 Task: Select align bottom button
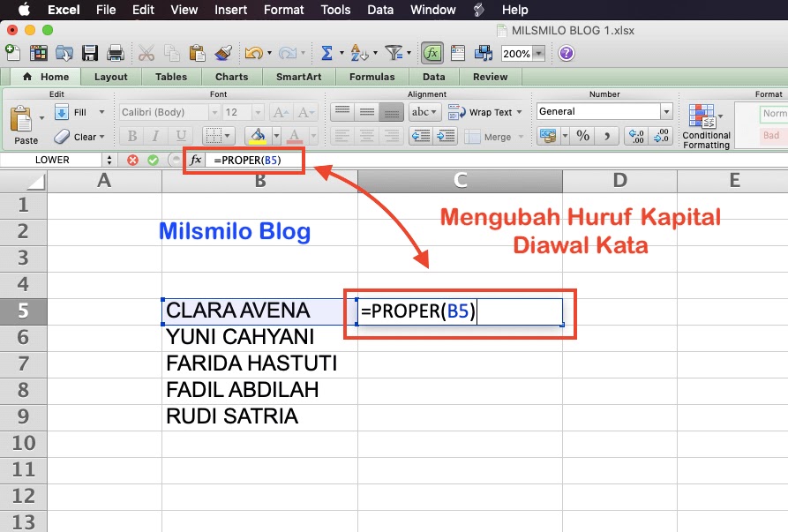392,111
